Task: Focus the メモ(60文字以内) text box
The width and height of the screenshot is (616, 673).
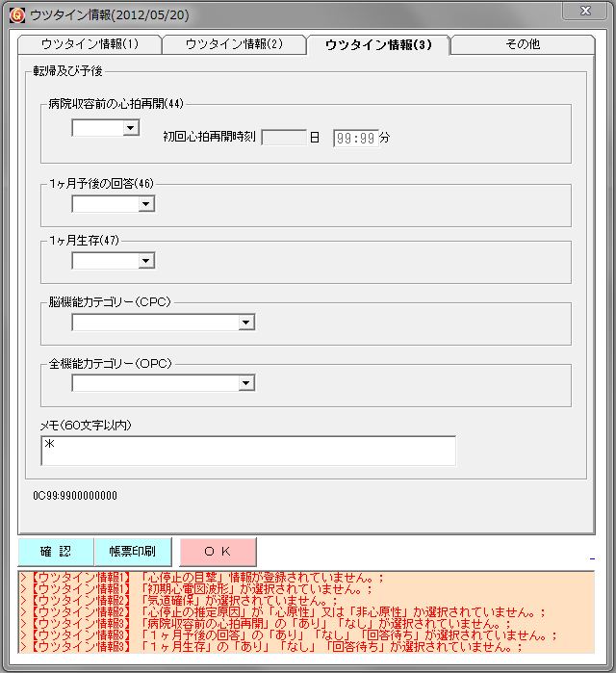Action: pyautogui.click(x=248, y=451)
